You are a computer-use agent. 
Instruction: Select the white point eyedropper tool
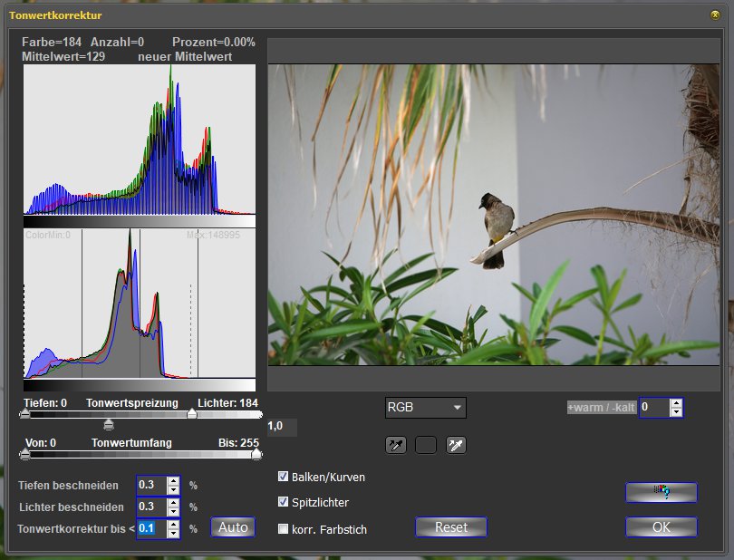click(x=455, y=445)
